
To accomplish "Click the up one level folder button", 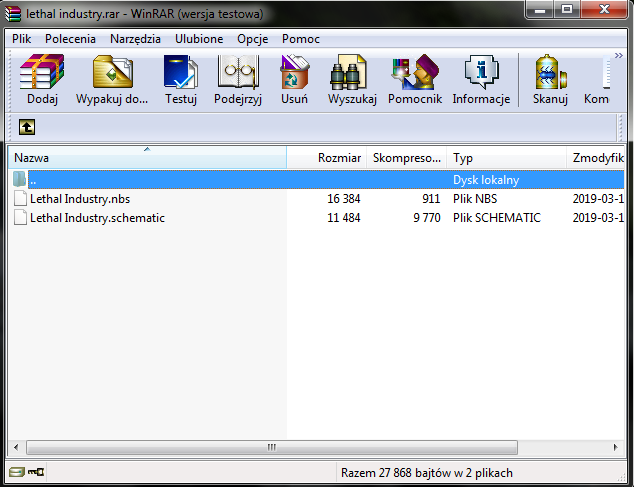I will coord(26,127).
